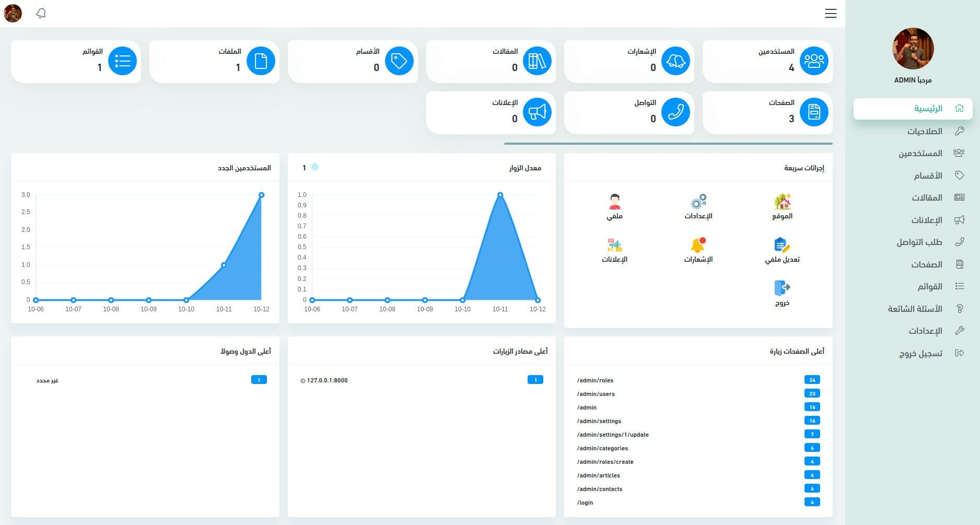The height and width of the screenshot is (525, 980).
Task: Click the ملفي quick action person icon
Action: [614, 202]
